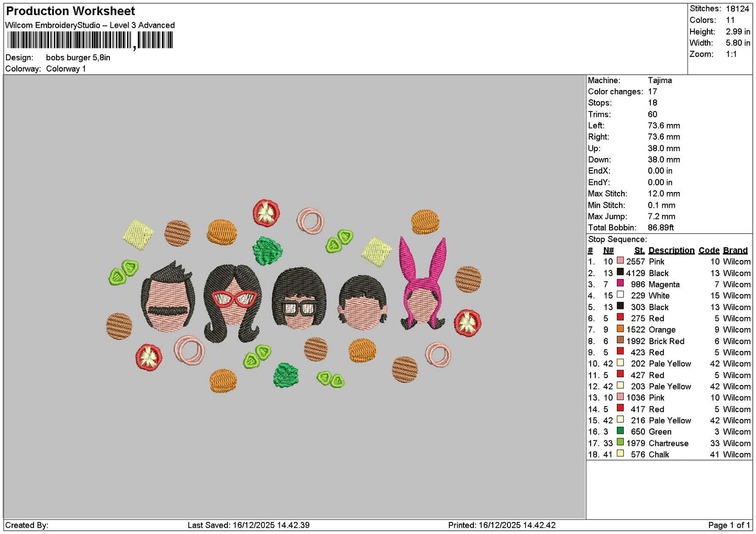Click the Orange color swatch in stop 7
This screenshot has width=756, height=534.
(620, 329)
